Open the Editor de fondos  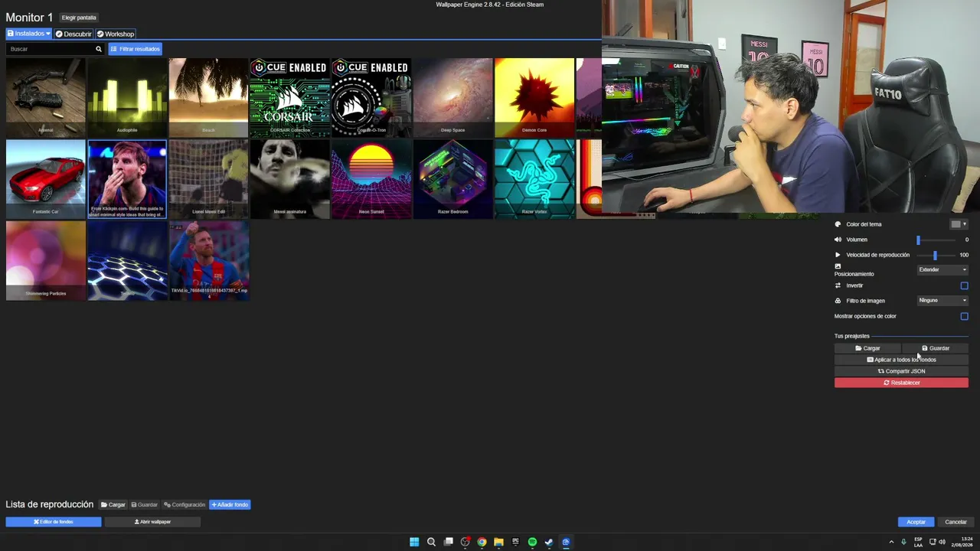click(x=54, y=522)
